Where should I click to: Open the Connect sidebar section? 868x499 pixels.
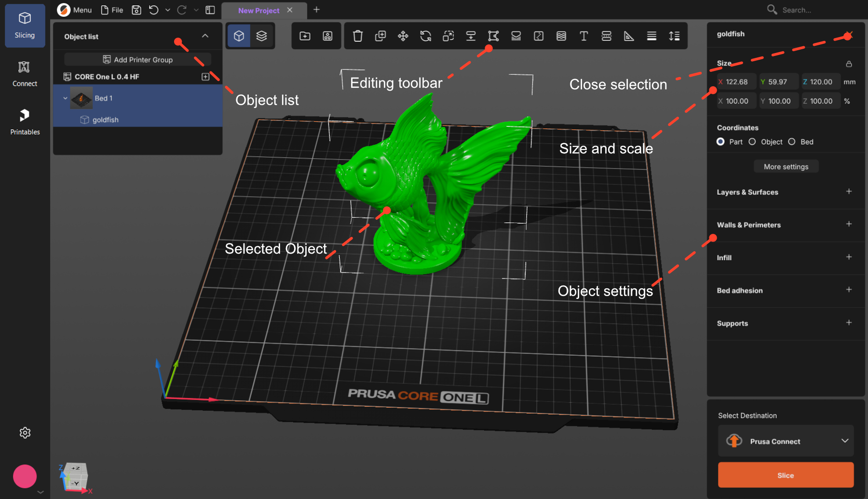pos(25,73)
